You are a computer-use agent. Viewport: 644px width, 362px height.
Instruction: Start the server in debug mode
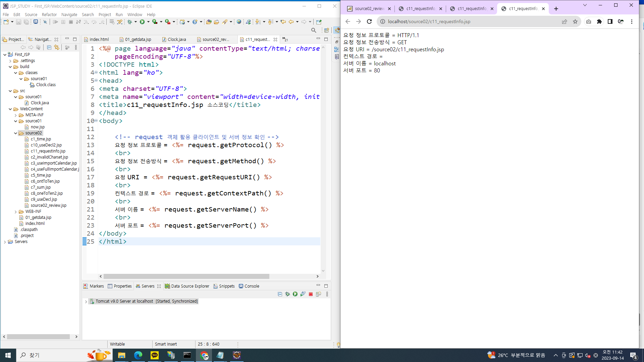pyautogui.click(x=287, y=294)
